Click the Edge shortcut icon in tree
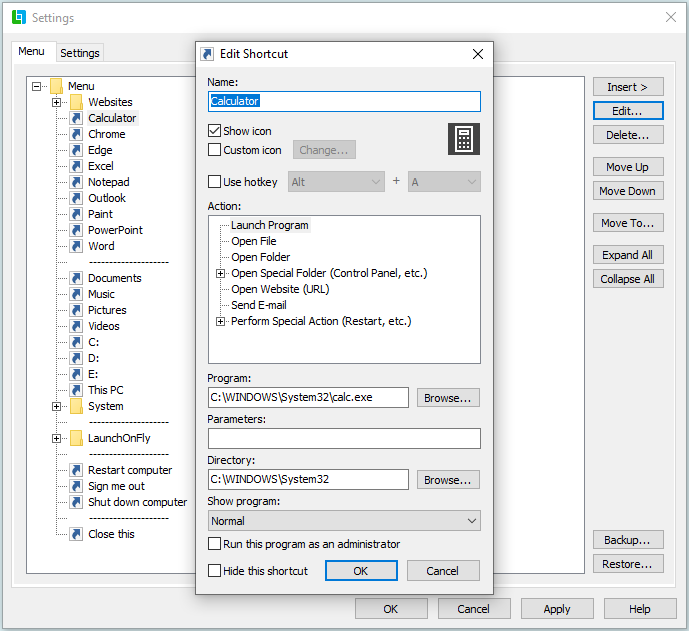 76,150
